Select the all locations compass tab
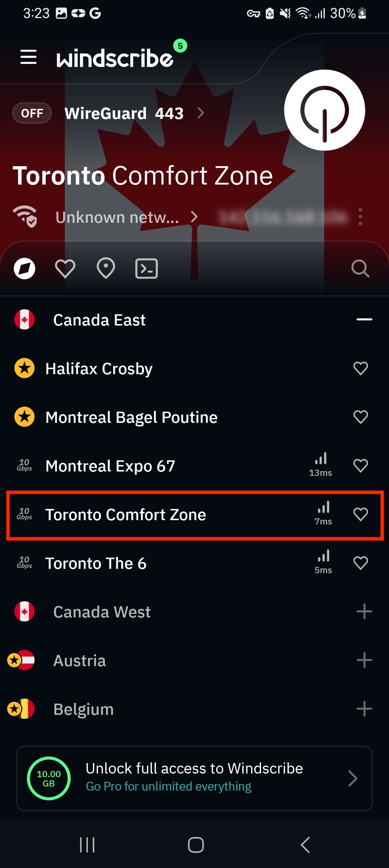 (24, 269)
